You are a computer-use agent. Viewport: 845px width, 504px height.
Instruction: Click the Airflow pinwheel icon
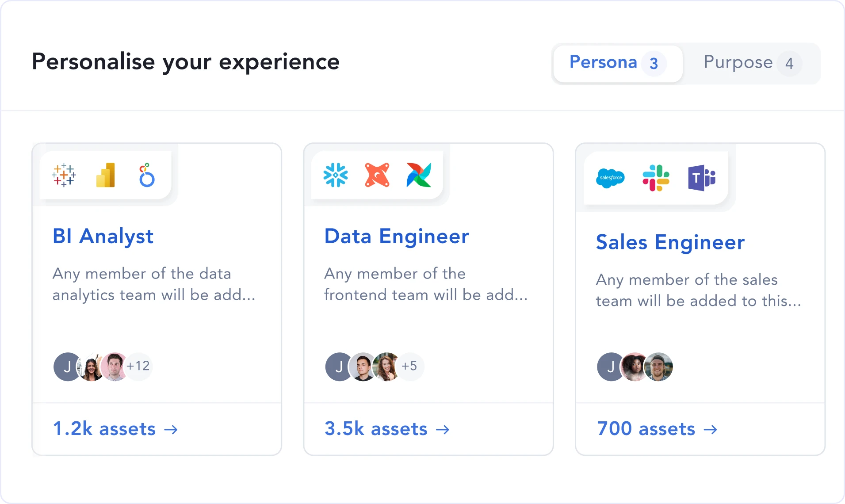point(419,175)
